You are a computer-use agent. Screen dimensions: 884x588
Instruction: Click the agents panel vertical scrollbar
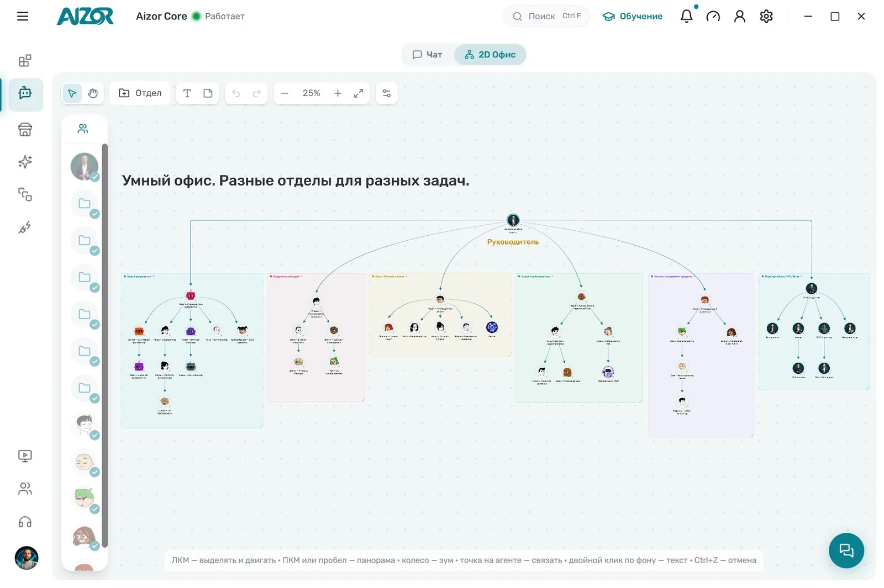(104, 346)
